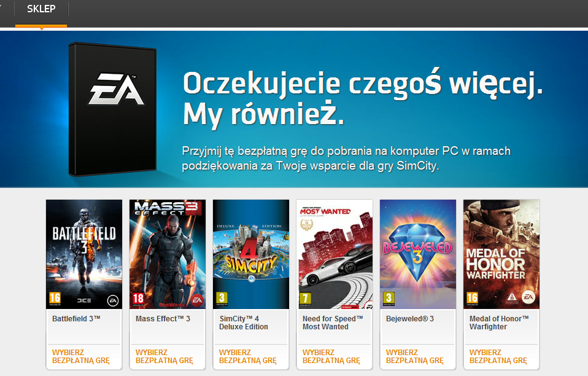Click the EA logo game box

pyautogui.click(x=112, y=109)
